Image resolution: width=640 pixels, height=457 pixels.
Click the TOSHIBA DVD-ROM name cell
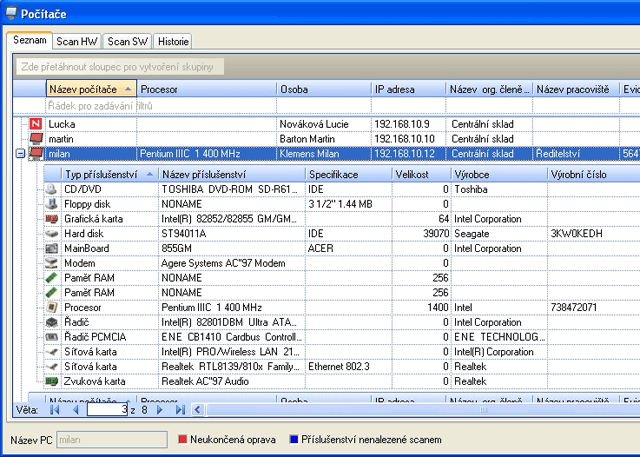pyautogui.click(x=231, y=189)
